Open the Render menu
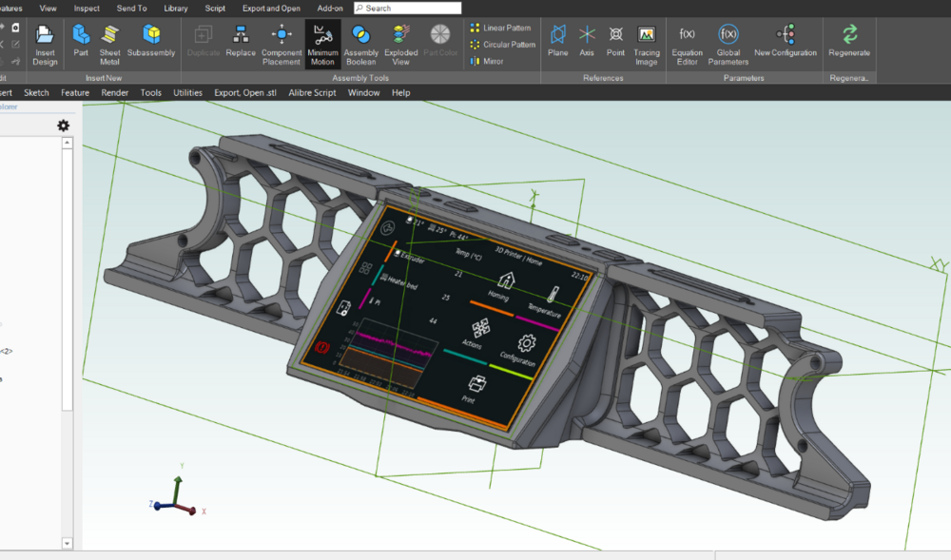 coord(115,93)
